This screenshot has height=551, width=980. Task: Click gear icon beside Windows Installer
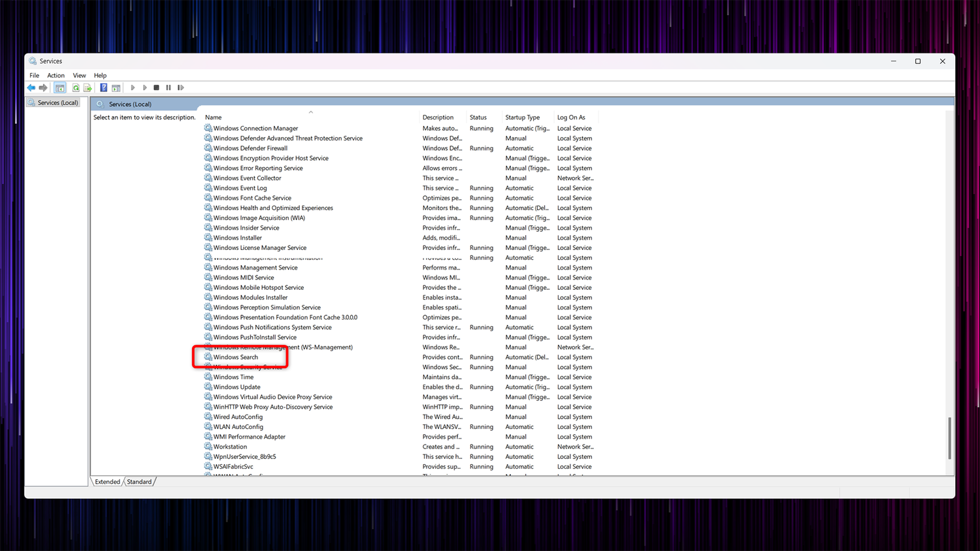(208, 238)
